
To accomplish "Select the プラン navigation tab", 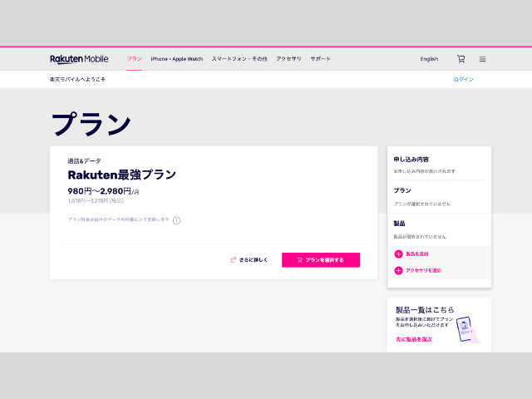I will click(135, 59).
